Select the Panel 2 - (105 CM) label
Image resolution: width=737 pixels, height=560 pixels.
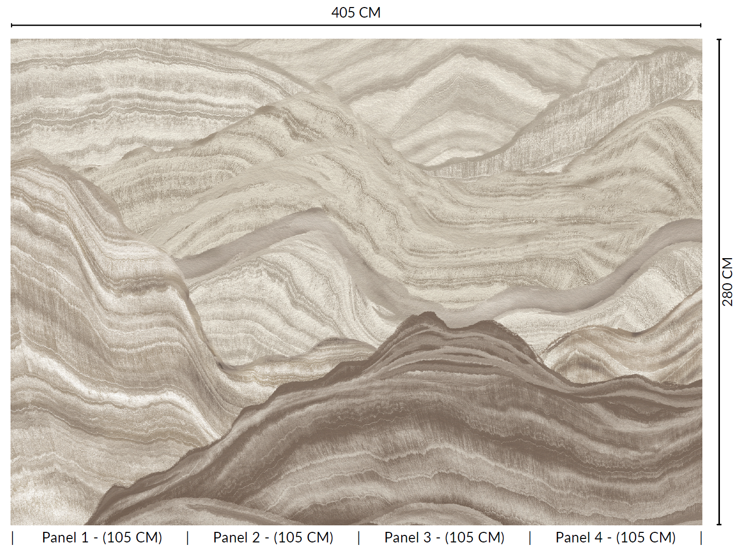[273, 538]
